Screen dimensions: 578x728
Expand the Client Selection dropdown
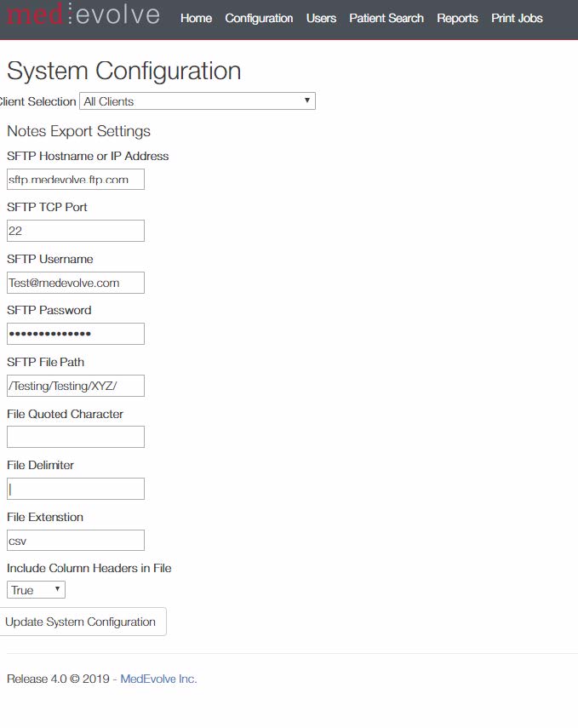(197, 101)
